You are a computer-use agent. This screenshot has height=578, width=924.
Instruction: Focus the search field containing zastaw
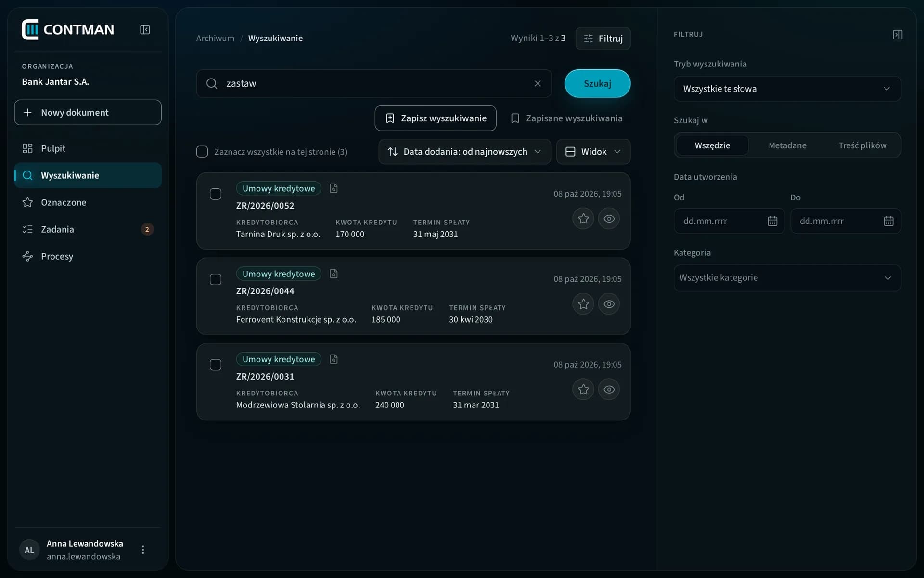374,84
